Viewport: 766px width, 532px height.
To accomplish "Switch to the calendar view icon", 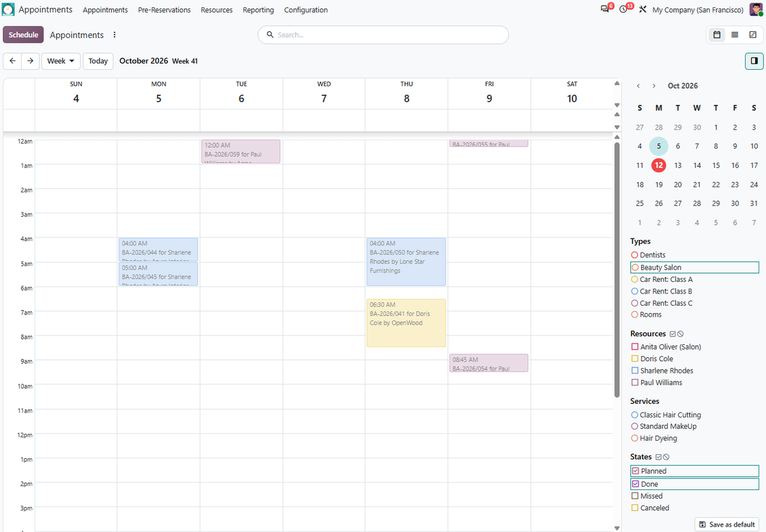I will point(717,35).
